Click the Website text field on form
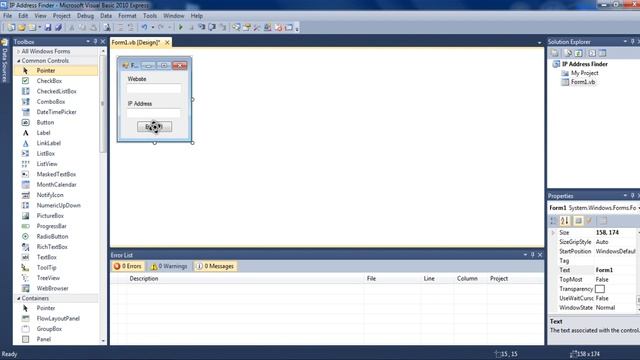640x360 pixels. pyautogui.click(x=154, y=88)
